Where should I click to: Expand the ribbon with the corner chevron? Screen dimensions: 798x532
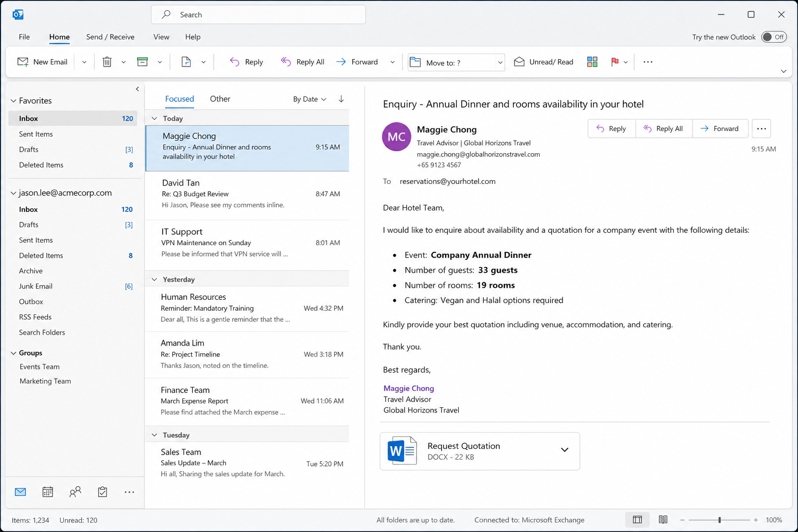(783, 71)
